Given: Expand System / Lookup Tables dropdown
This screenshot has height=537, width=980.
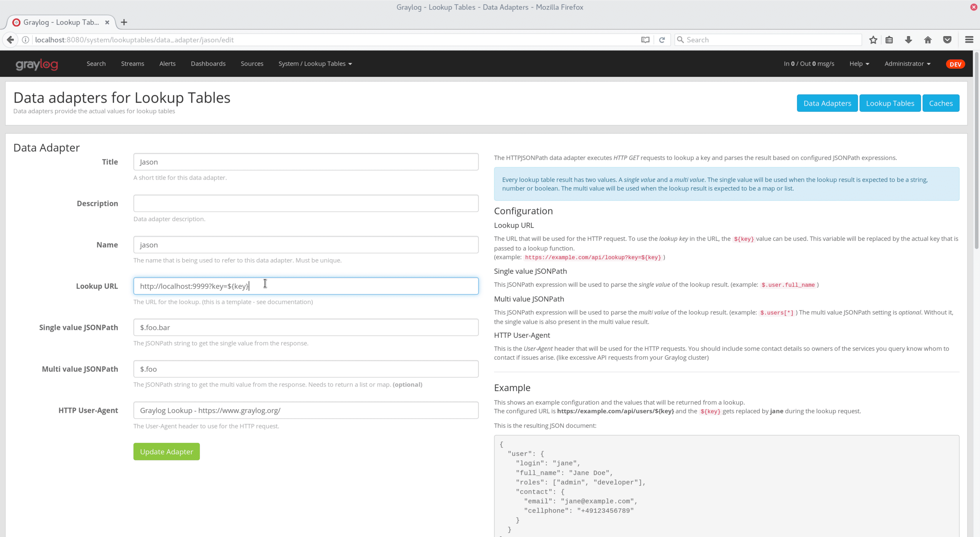Looking at the screenshot, I should point(315,64).
